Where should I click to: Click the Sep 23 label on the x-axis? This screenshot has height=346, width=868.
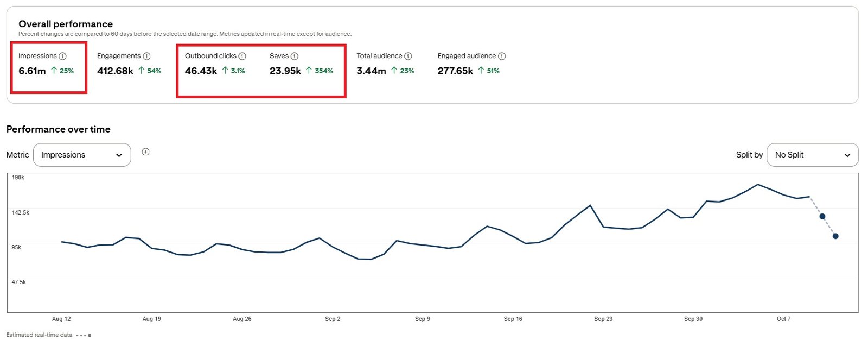click(603, 319)
